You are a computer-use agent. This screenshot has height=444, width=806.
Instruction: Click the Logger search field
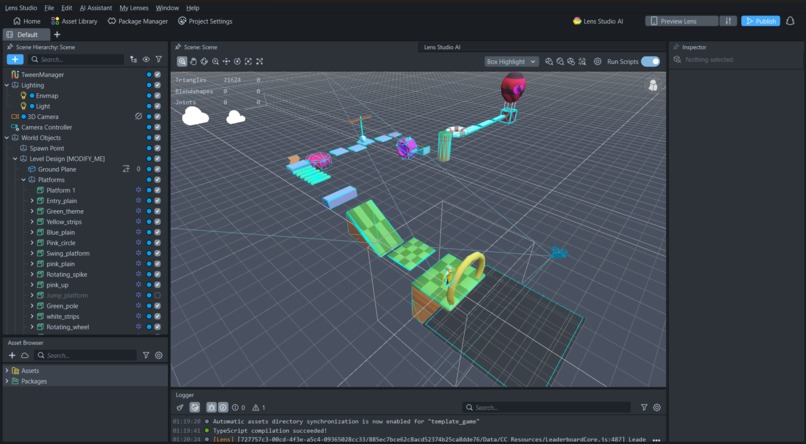546,408
